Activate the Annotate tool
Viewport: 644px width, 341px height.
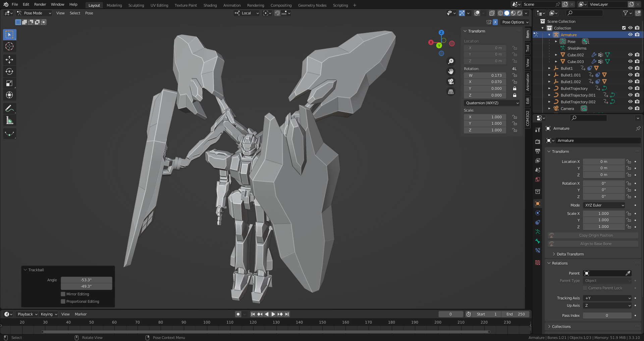9,108
